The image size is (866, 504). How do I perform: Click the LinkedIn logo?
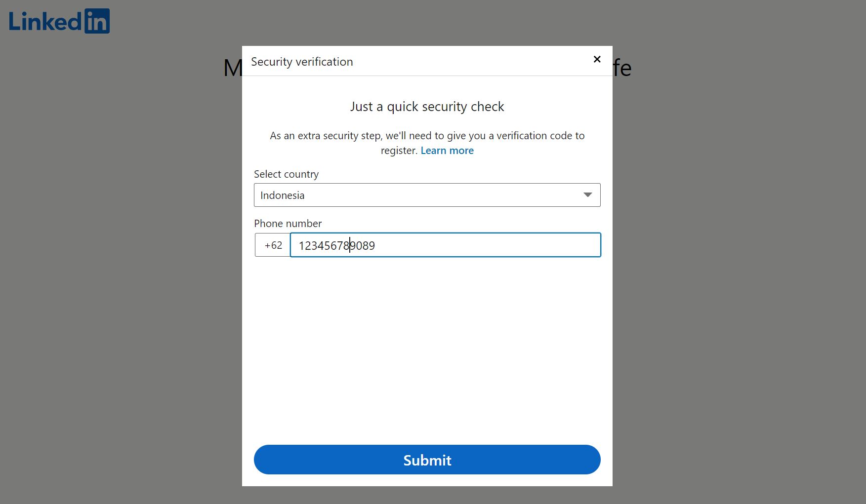tap(58, 21)
